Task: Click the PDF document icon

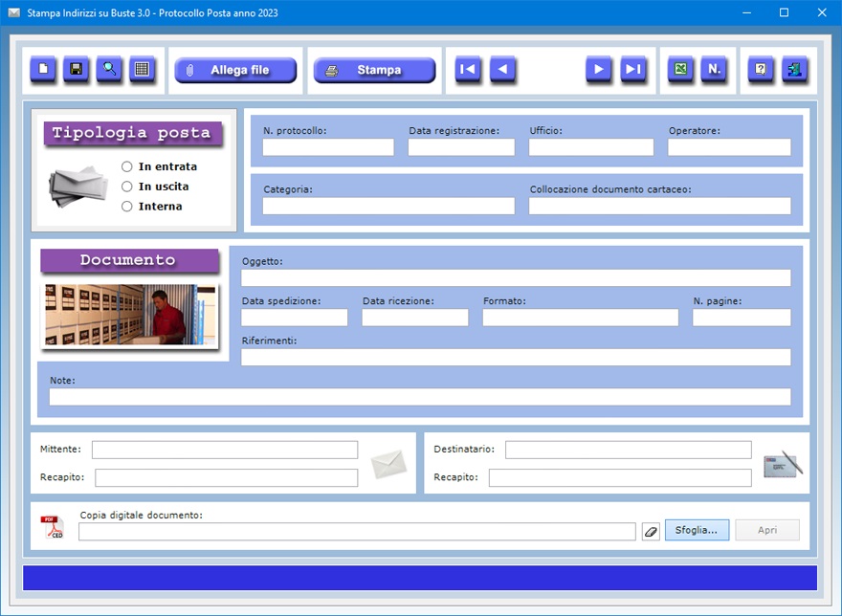Action: click(52, 527)
